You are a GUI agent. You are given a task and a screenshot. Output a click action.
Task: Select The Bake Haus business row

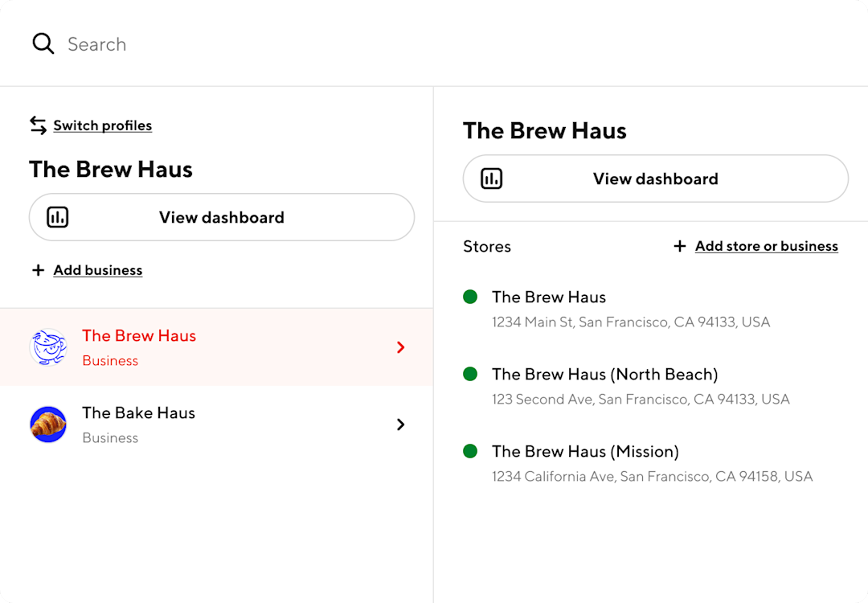tap(216, 425)
